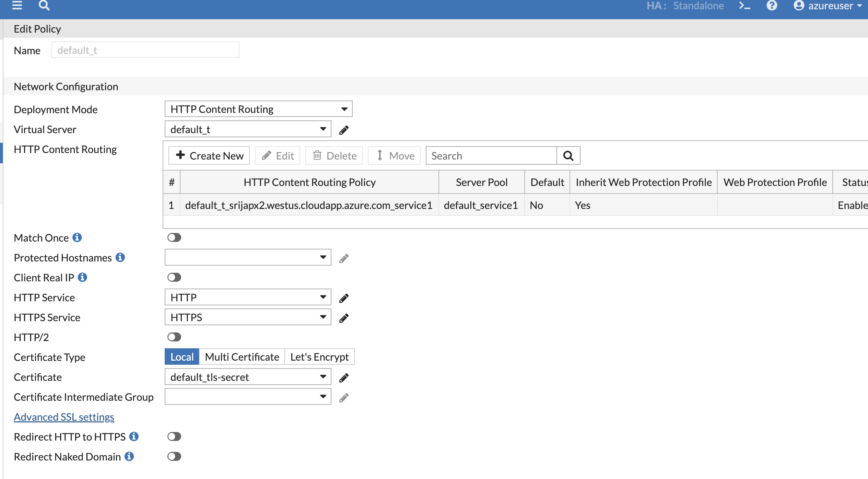This screenshot has width=868, height=479.
Task: Open the CLI console icon
Action: coord(744,6)
